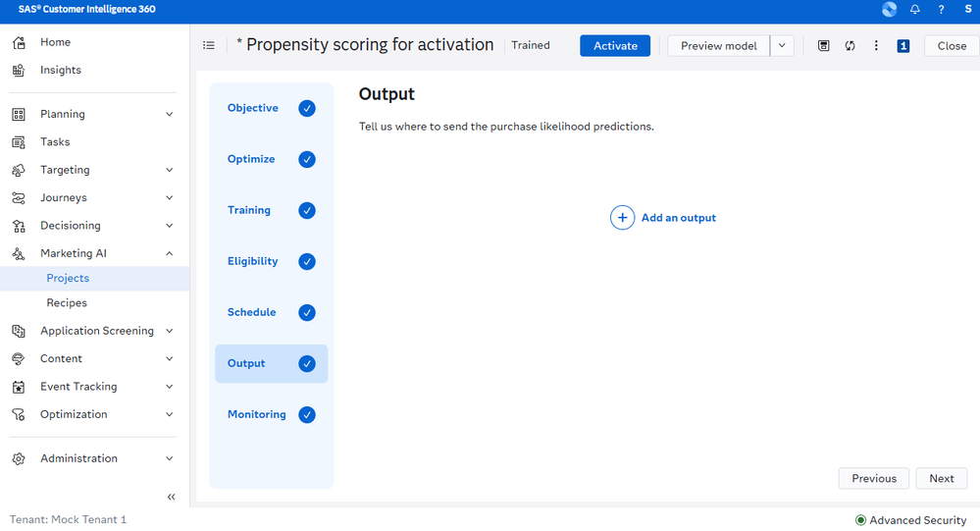The width and height of the screenshot is (980, 531).
Task: Open the user profile S icon
Action: coord(968,10)
